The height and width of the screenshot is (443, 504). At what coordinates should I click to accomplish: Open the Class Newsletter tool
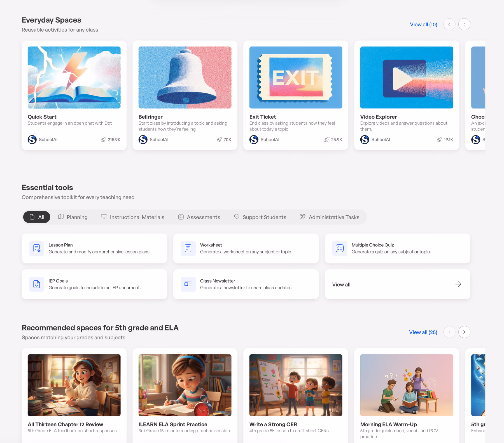[246, 284]
